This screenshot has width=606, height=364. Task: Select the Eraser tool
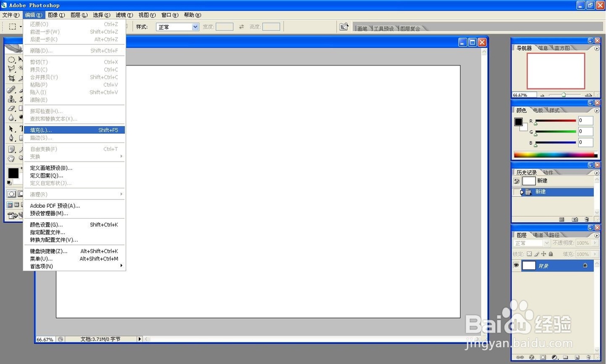(12, 108)
